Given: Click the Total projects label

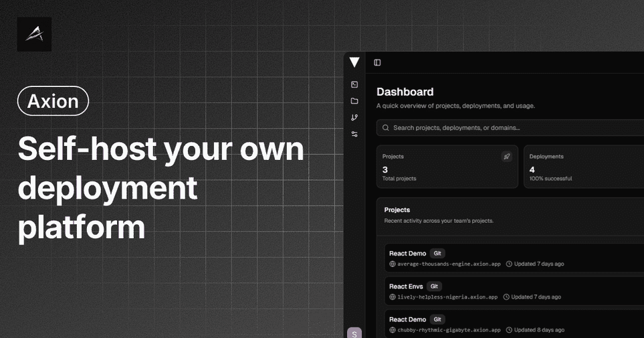Looking at the screenshot, I should [399, 179].
